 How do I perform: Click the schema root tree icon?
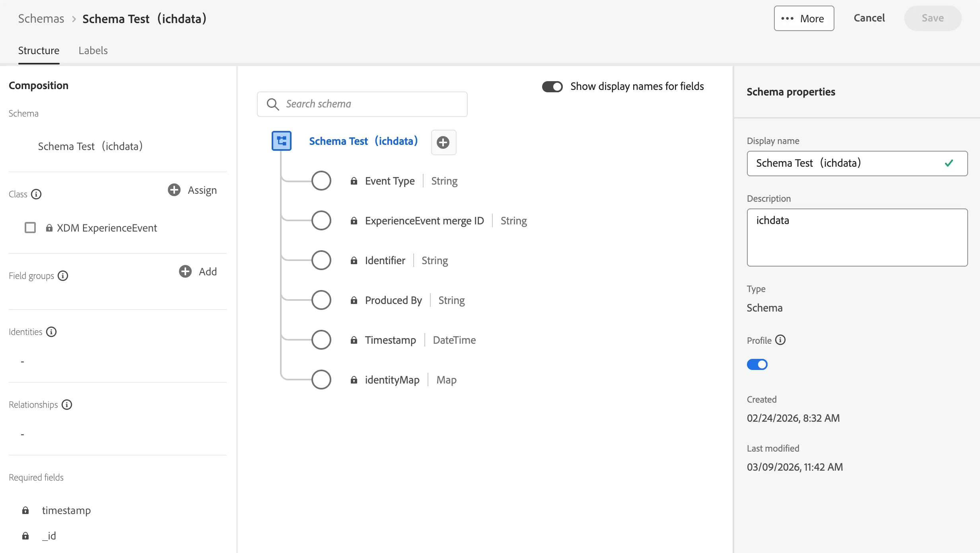(281, 141)
